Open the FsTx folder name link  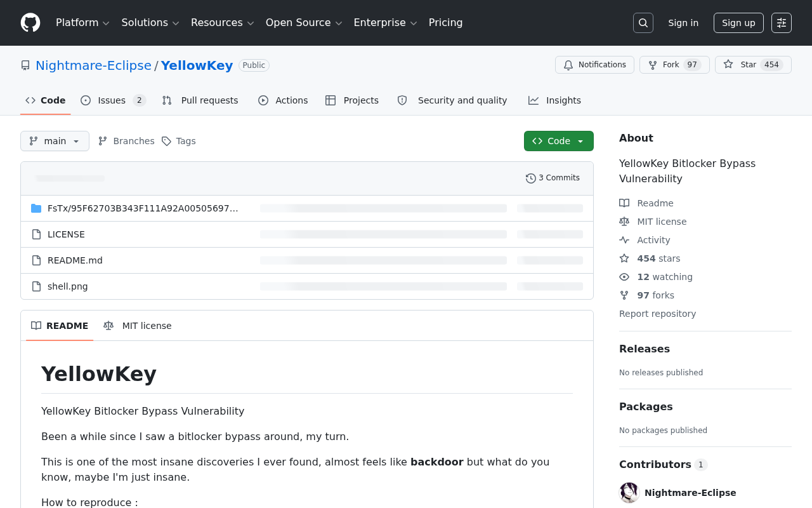143,208
